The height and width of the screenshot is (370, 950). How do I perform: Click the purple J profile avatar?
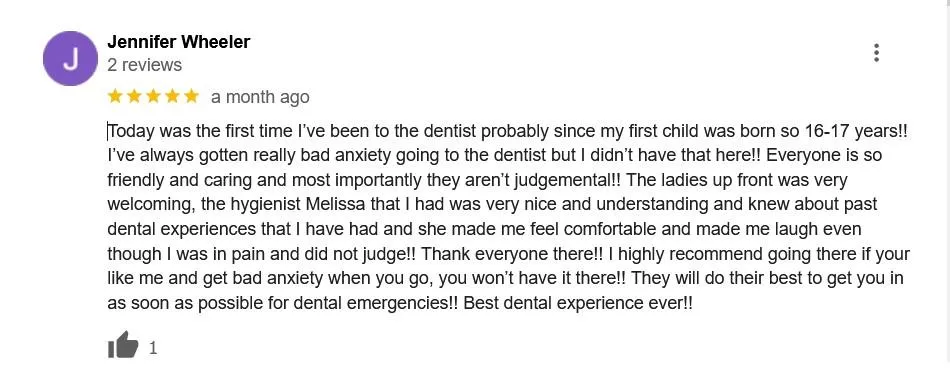click(x=70, y=58)
